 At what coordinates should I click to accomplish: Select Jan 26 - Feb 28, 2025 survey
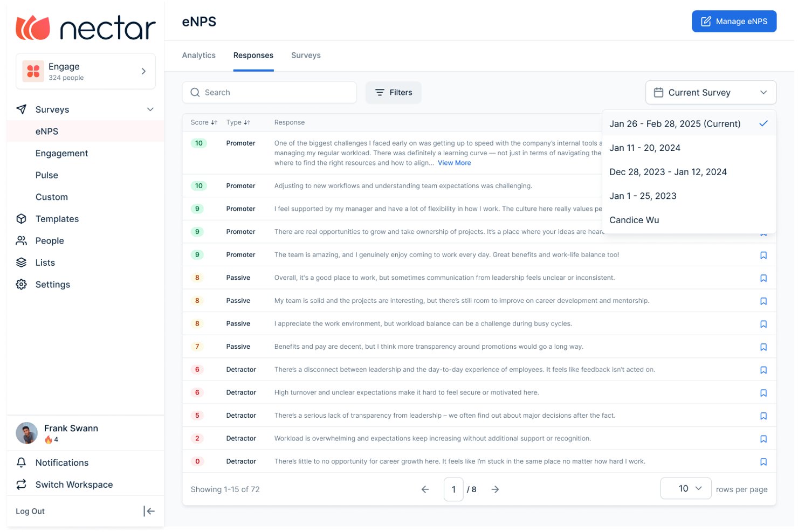click(x=689, y=124)
